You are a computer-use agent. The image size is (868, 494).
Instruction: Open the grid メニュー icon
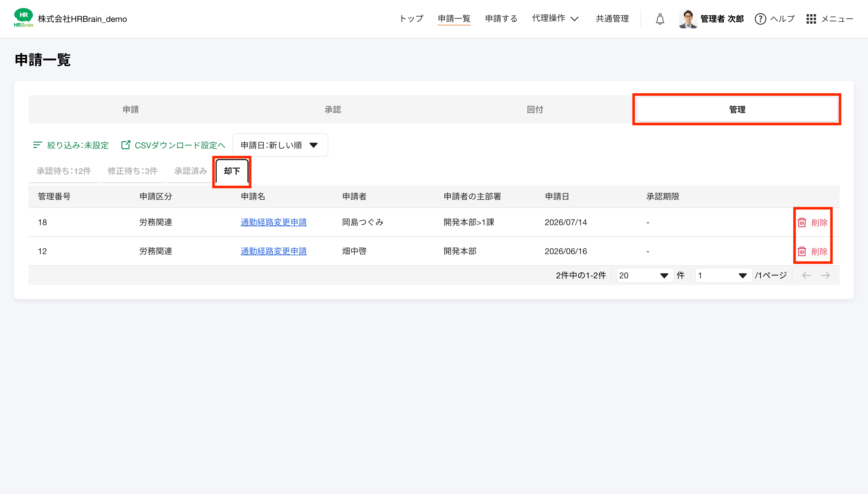pos(811,19)
